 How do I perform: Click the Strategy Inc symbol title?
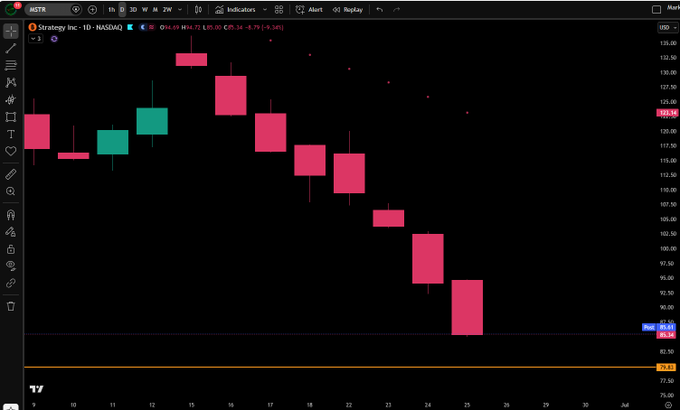click(x=80, y=27)
